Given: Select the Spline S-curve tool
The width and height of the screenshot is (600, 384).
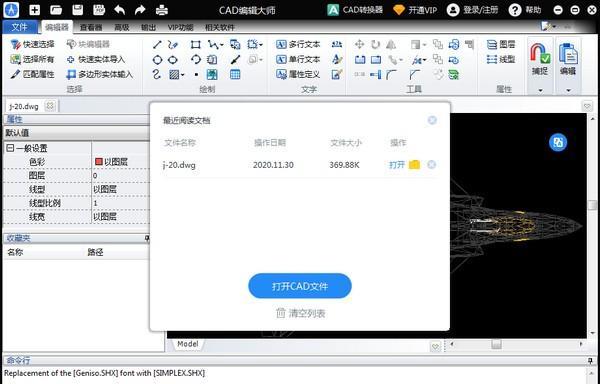Looking at the screenshot, I should point(157,74).
